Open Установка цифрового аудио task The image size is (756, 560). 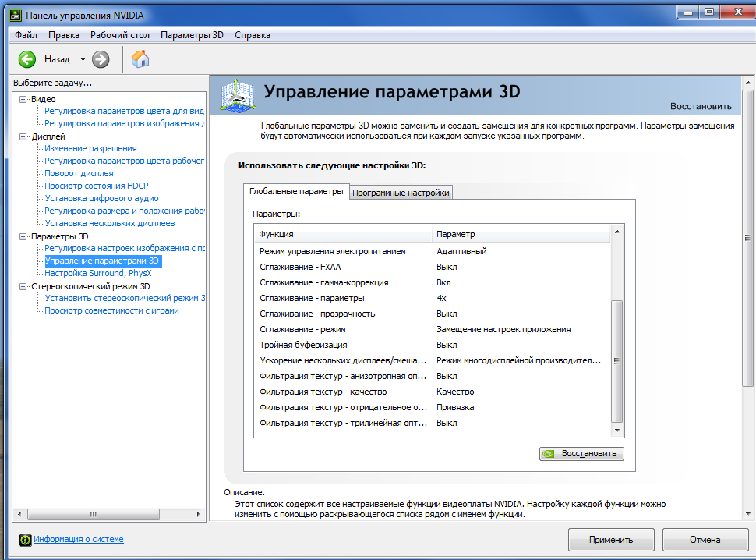[102, 199]
